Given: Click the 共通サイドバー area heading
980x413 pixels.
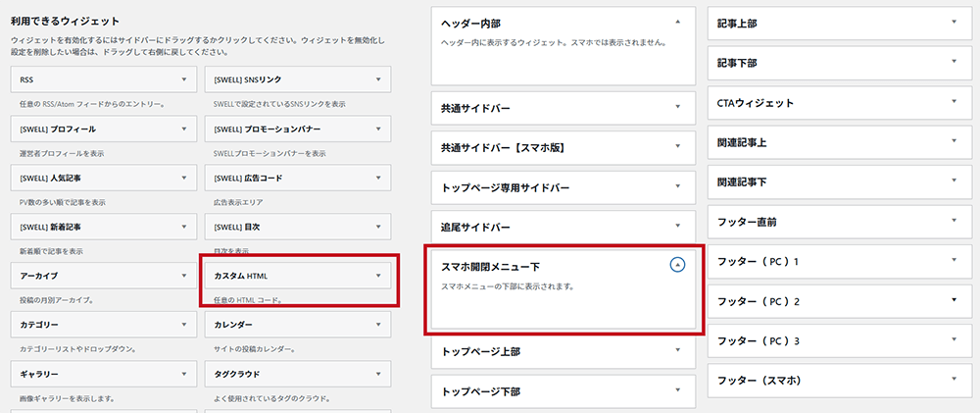Looking at the screenshot, I should [x=475, y=108].
